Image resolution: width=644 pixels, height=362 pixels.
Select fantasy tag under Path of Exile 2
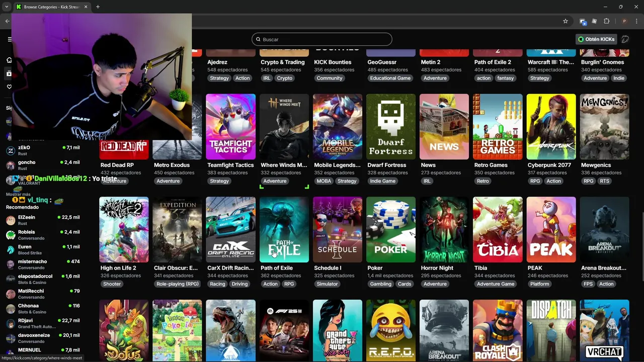505,78
